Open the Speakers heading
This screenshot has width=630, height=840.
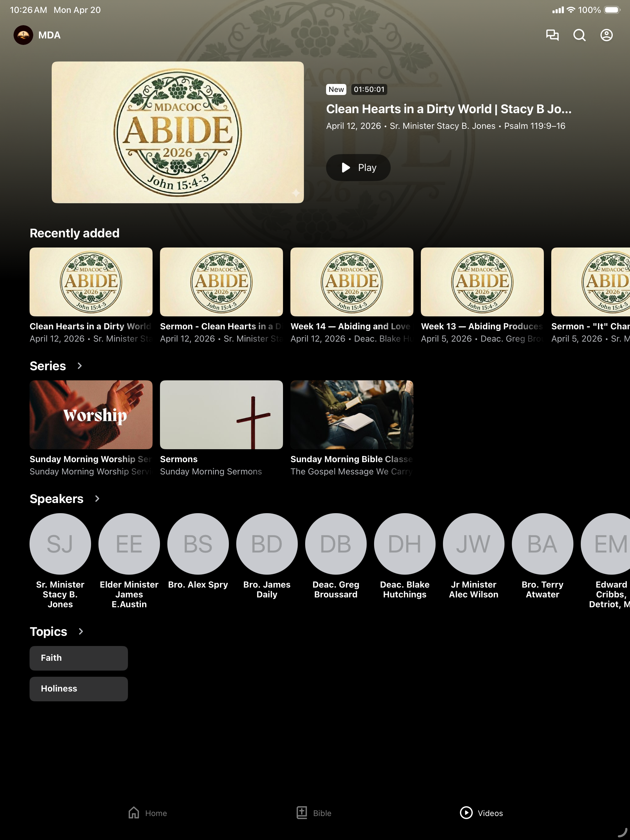[57, 499]
